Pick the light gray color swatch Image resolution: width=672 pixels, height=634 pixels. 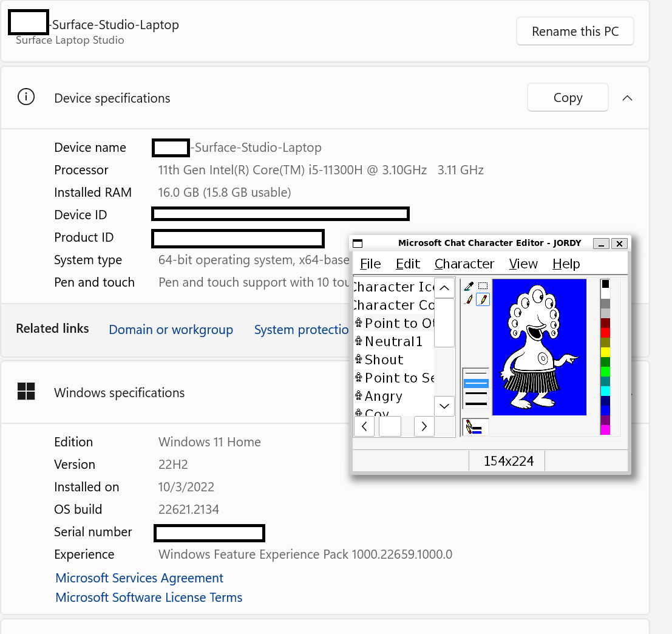605,313
